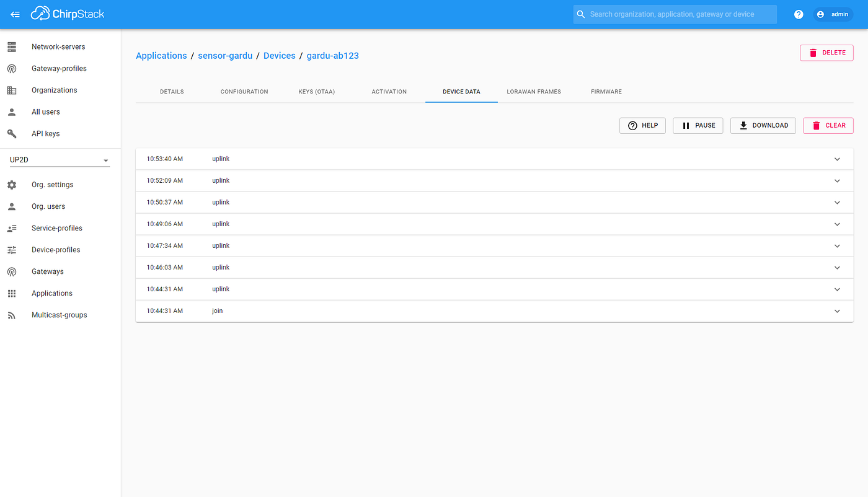868x497 pixels.
Task: Open the UP2D organization dropdown
Action: 58,159
